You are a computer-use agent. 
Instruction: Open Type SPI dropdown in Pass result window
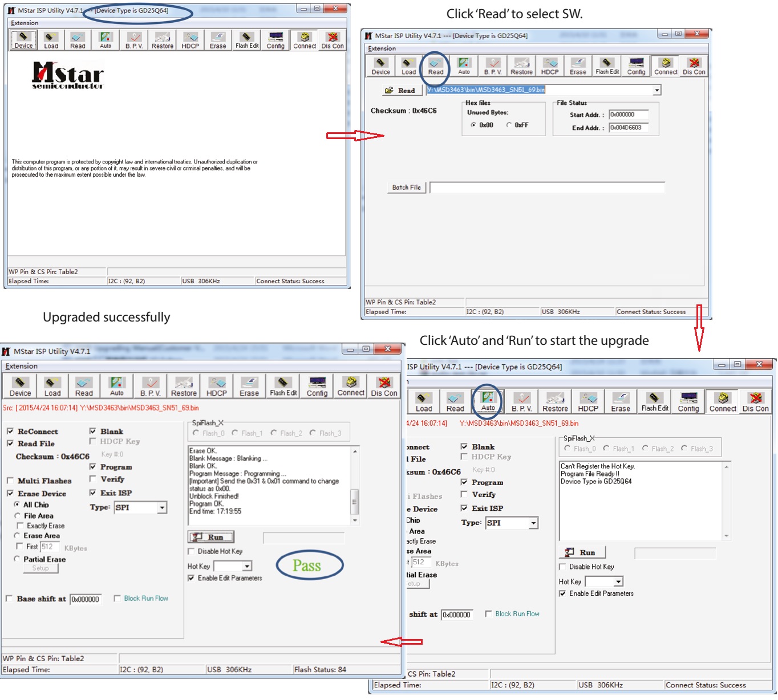click(x=162, y=507)
